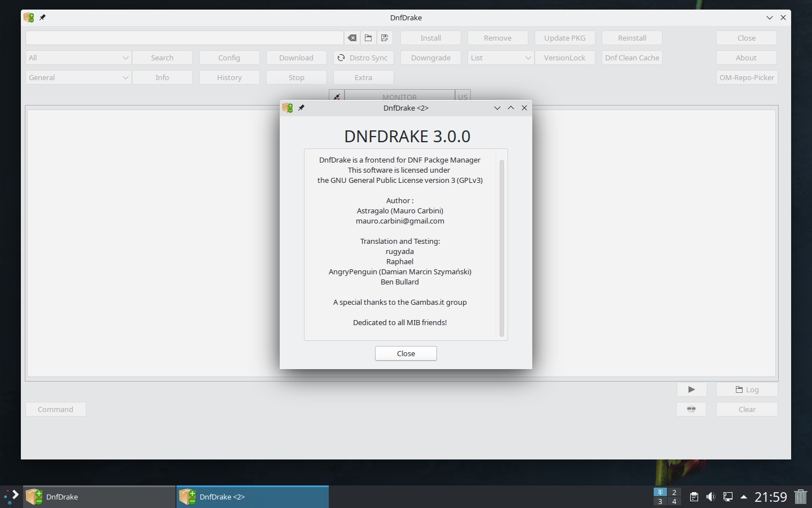Open the All filter dropdown
812x508 pixels.
pos(78,58)
